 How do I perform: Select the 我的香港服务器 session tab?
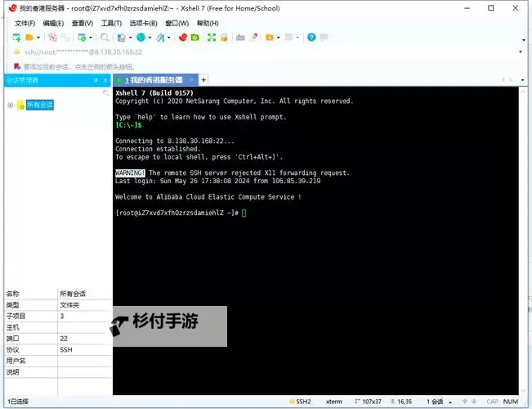point(154,80)
